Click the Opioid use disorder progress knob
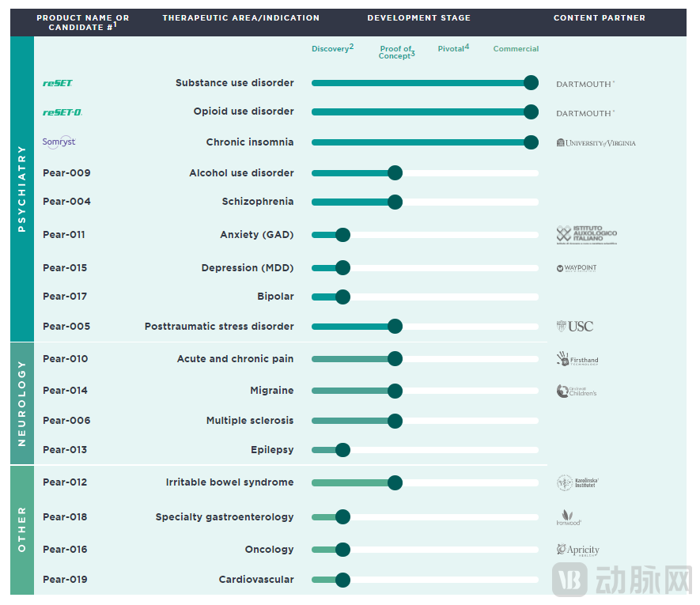Viewport: 700px width, 605px height. (x=531, y=112)
